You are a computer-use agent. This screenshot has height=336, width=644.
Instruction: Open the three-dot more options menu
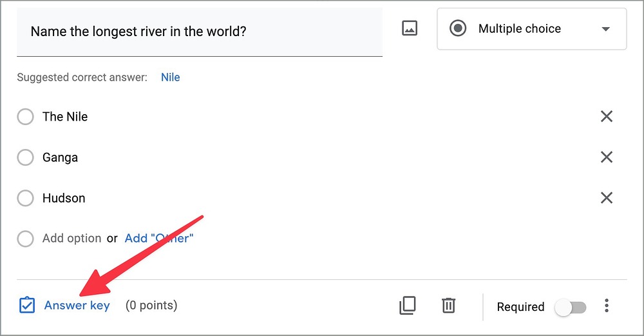coord(607,306)
